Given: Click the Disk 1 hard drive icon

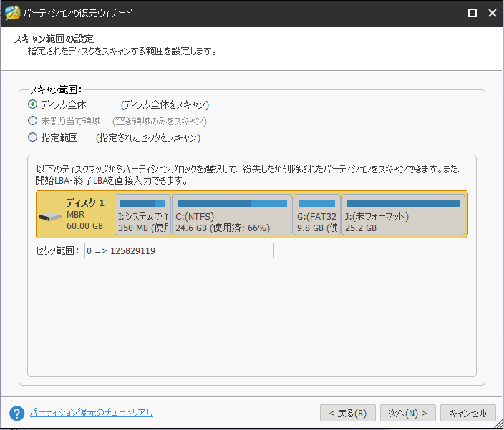Looking at the screenshot, I should click(51, 217).
